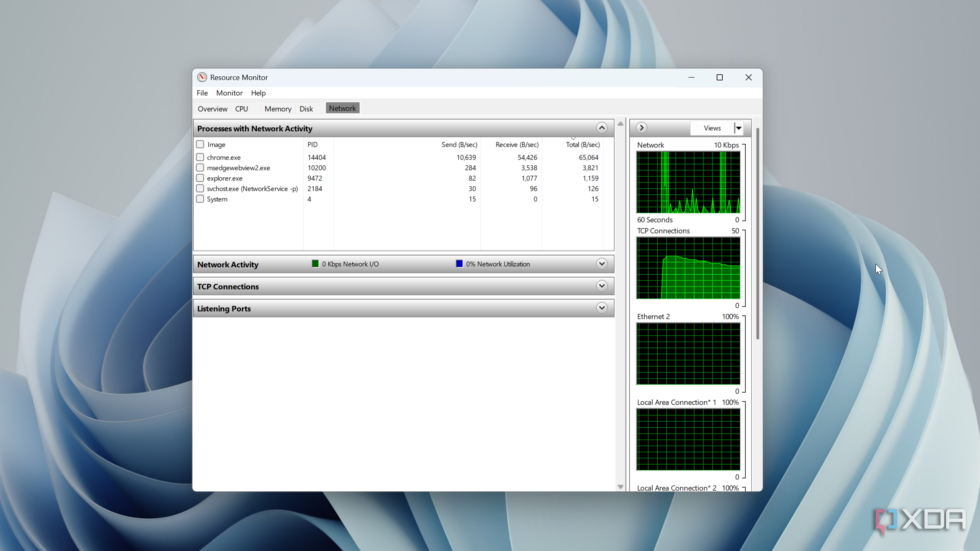Click the '0% Network Utilization' label
The height and width of the screenshot is (551, 980).
[x=498, y=264]
